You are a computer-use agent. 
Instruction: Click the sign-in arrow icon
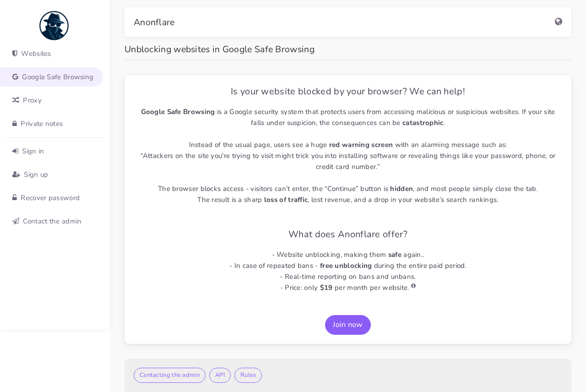tap(16, 151)
